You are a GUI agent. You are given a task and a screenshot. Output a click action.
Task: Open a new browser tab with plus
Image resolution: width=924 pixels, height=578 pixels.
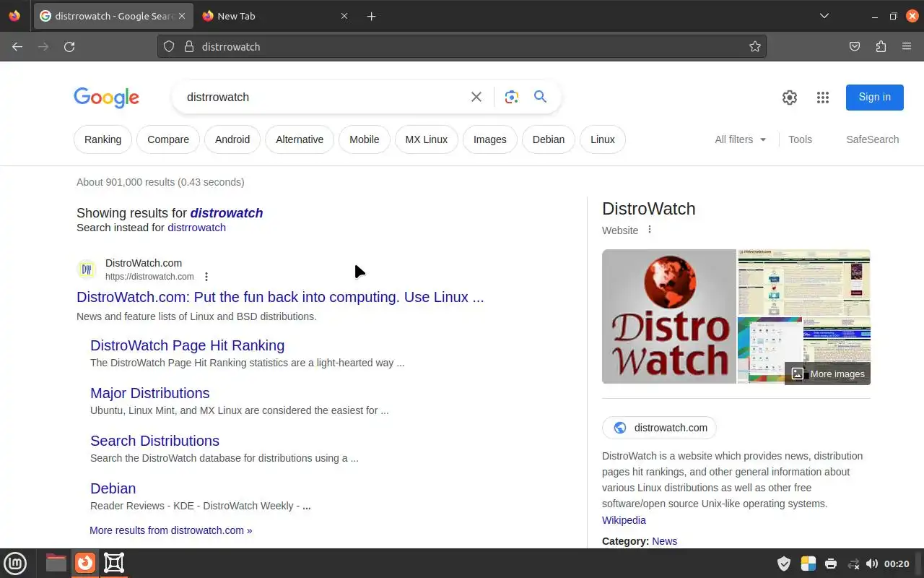point(371,16)
